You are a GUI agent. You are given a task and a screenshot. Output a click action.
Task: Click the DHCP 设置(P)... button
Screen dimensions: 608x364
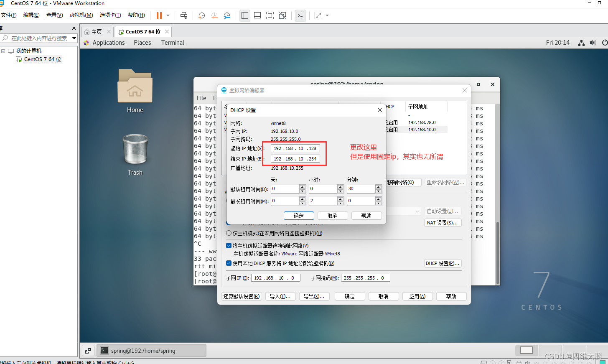[443, 263]
